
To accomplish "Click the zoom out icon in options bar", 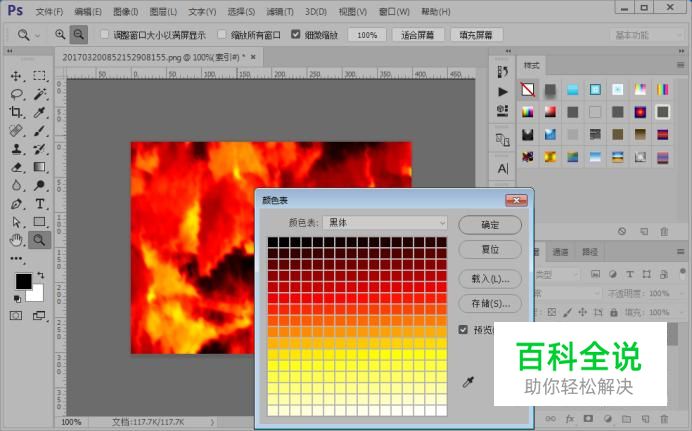I will click(x=79, y=34).
